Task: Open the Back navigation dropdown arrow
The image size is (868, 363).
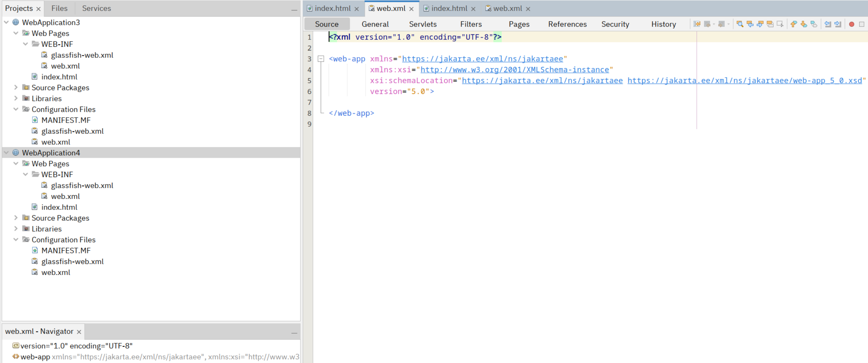Action: (x=714, y=24)
